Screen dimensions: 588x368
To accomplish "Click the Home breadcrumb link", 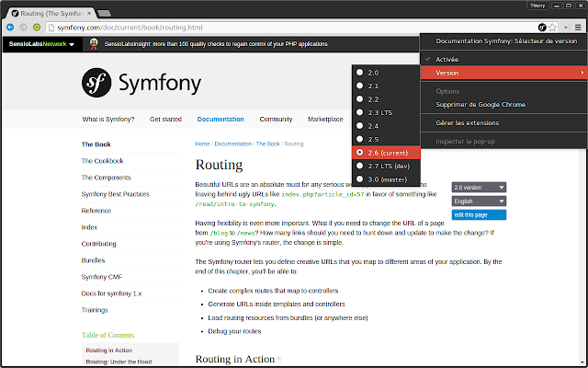I will pos(202,144).
